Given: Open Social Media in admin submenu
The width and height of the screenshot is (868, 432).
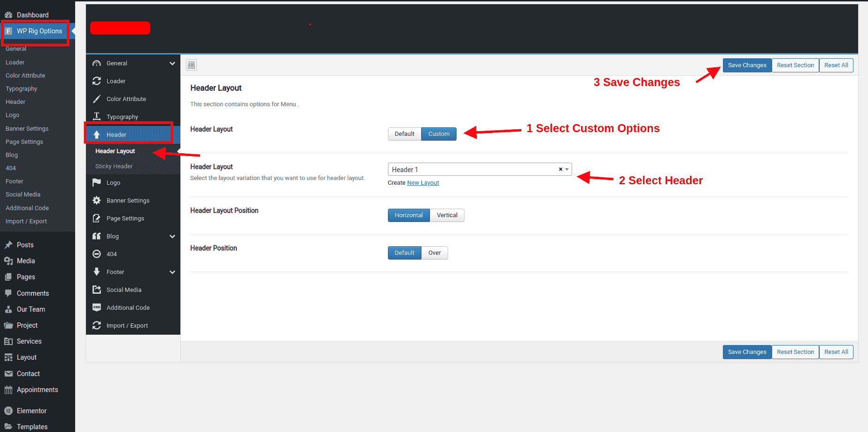Looking at the screenshot, I should [x=23, y=194].
